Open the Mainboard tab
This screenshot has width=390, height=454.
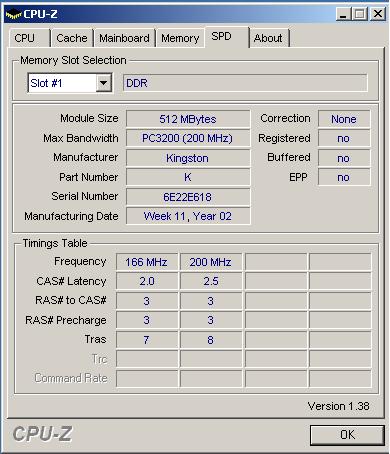click(x=124, y=38)
